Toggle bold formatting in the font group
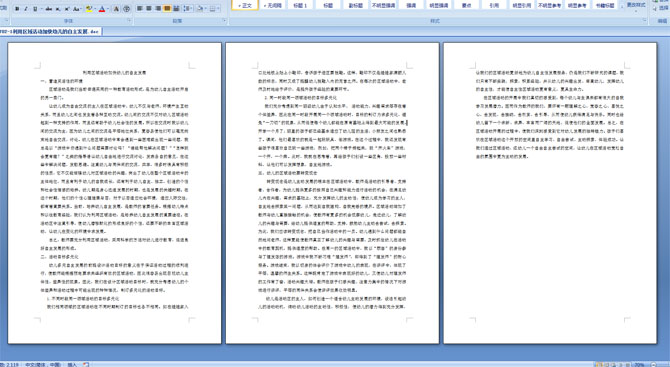Viewport: 670px width, 367px height. coord(17,9)
